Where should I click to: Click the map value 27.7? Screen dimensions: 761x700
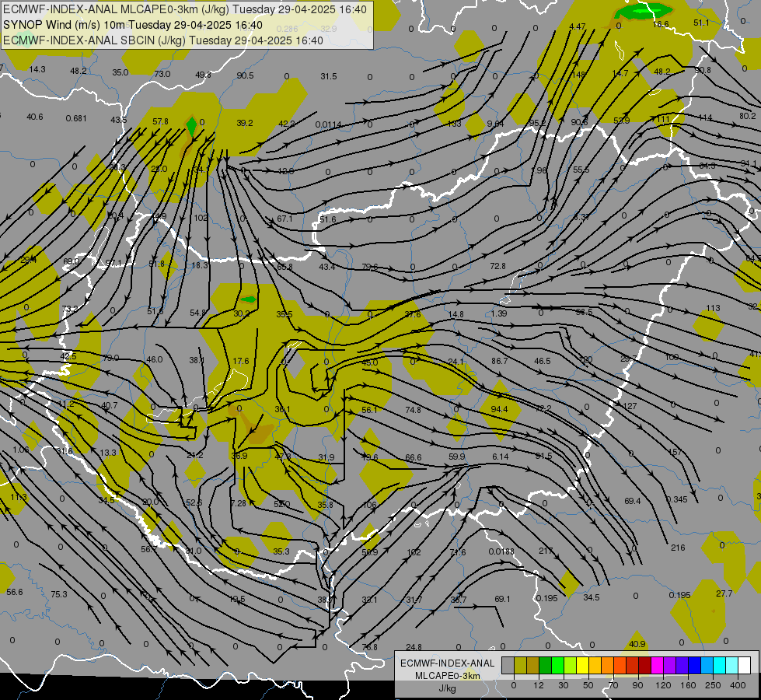[724, 593]
